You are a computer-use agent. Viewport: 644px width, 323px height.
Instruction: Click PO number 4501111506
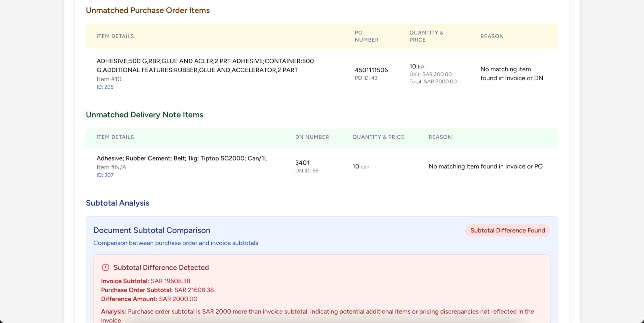point(371,70)
